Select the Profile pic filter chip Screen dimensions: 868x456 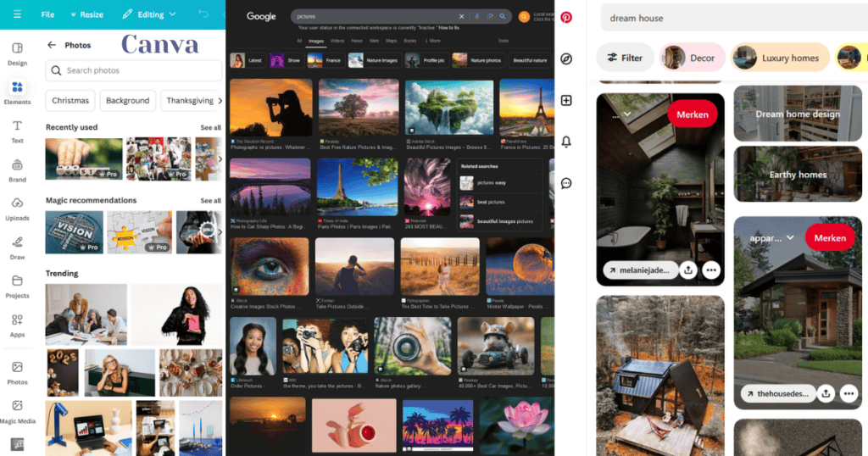(x=426, y=60)
